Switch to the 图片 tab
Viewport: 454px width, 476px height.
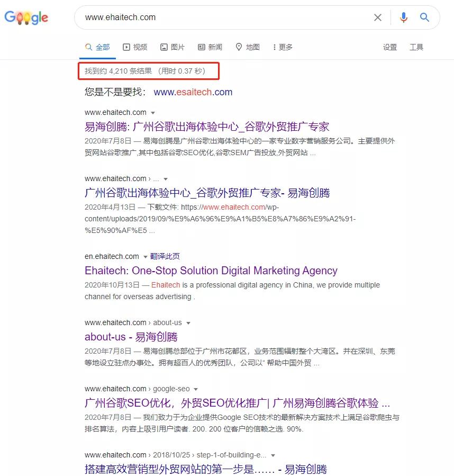[172, 47]
